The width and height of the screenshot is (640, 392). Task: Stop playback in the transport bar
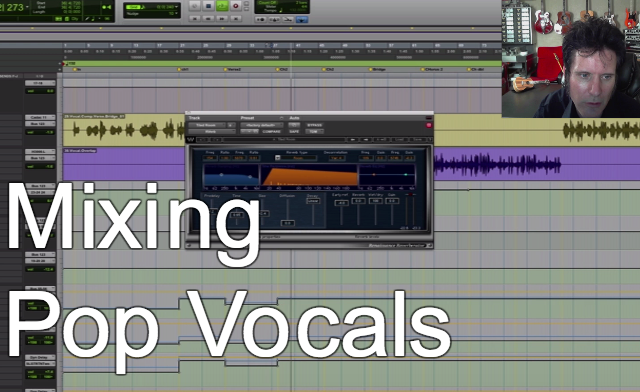[208, 6]
